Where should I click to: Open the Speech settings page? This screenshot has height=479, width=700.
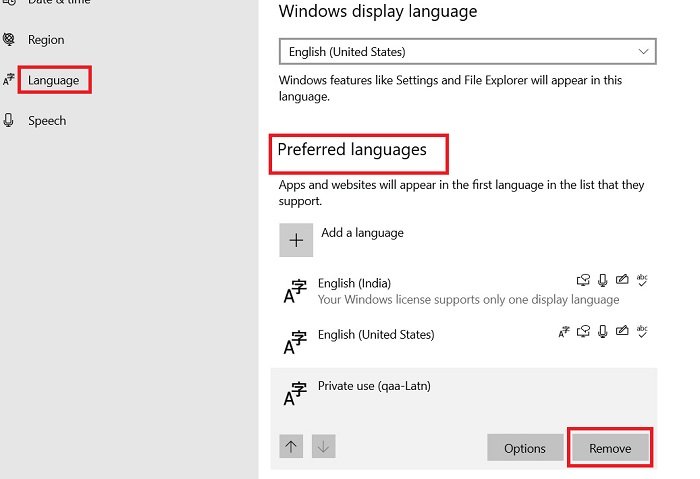47,121
